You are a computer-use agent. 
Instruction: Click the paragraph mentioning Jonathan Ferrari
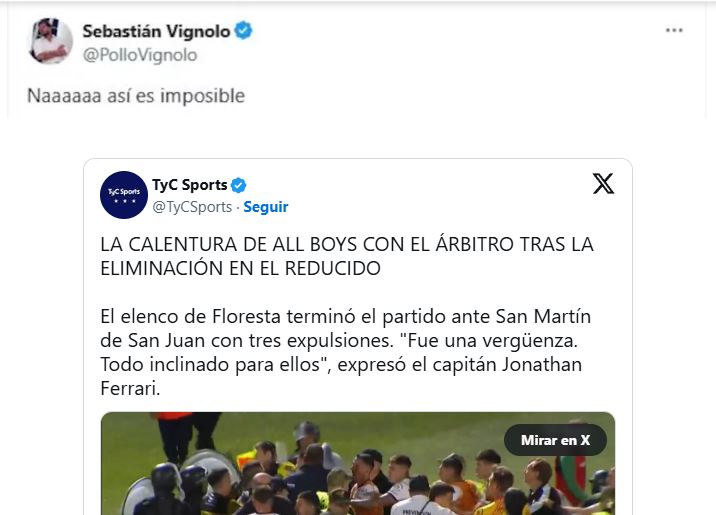[x=346, y=352]
